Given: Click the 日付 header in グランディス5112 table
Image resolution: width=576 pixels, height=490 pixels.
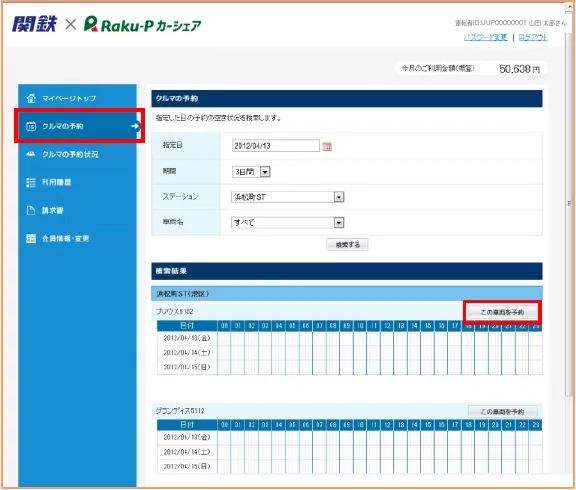Looking at the screenshot, I should (187, 425).
